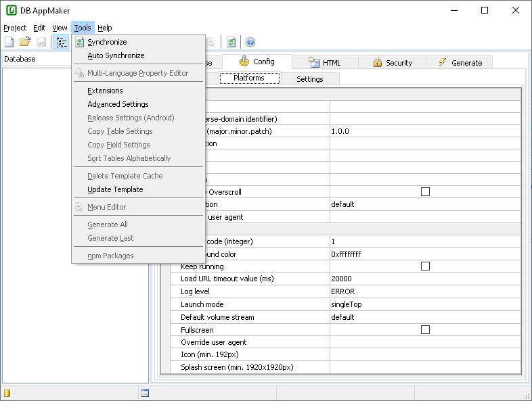Check the Keep running option
This screenshot has width=532, height=401.
coord(425,266)
